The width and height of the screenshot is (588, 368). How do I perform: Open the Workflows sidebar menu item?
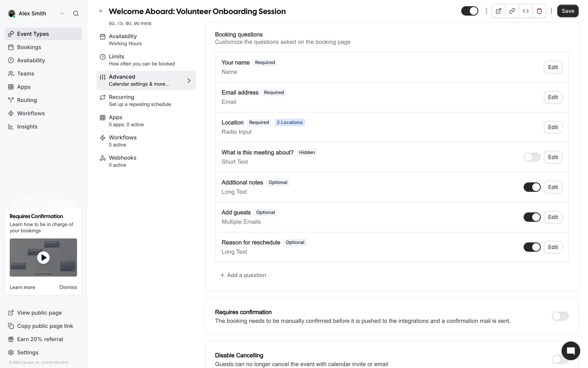[31, 113]
